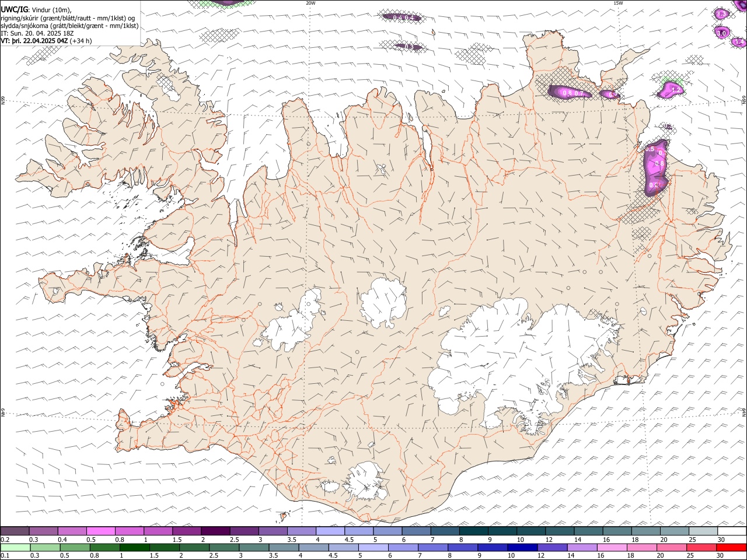
Task: Click the small purple cell labeled 3.0 at the map corner
Action: [x=722, y=32]
